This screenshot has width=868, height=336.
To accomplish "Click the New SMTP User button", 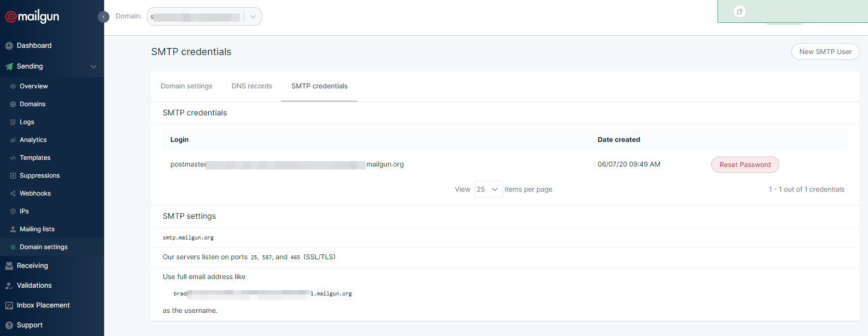I will [825, 52].
